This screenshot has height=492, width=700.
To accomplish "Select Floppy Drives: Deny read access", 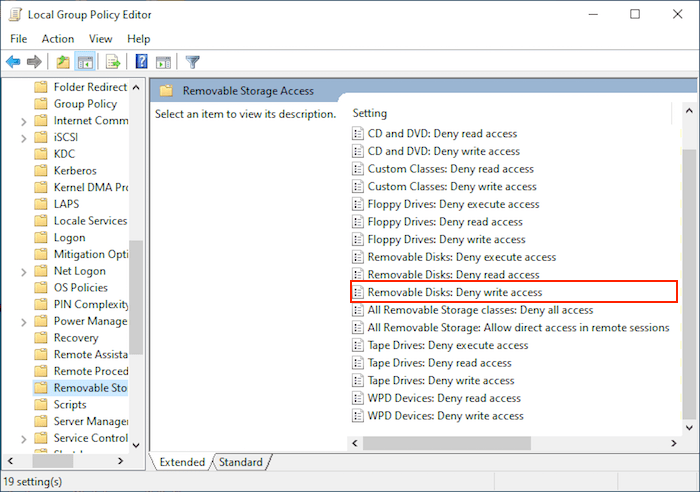I will pyautogui.click(x=445, y=222).
